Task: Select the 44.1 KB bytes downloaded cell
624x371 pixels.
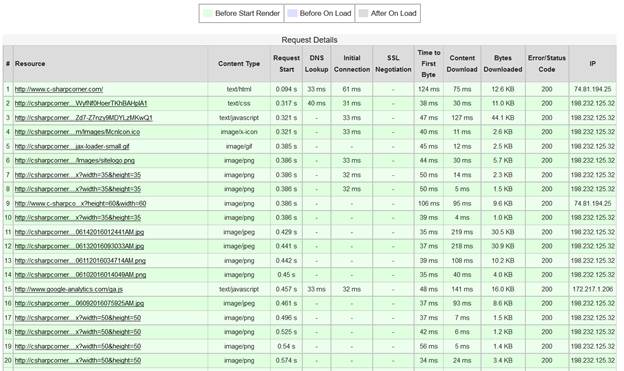Action: (503, 118)
